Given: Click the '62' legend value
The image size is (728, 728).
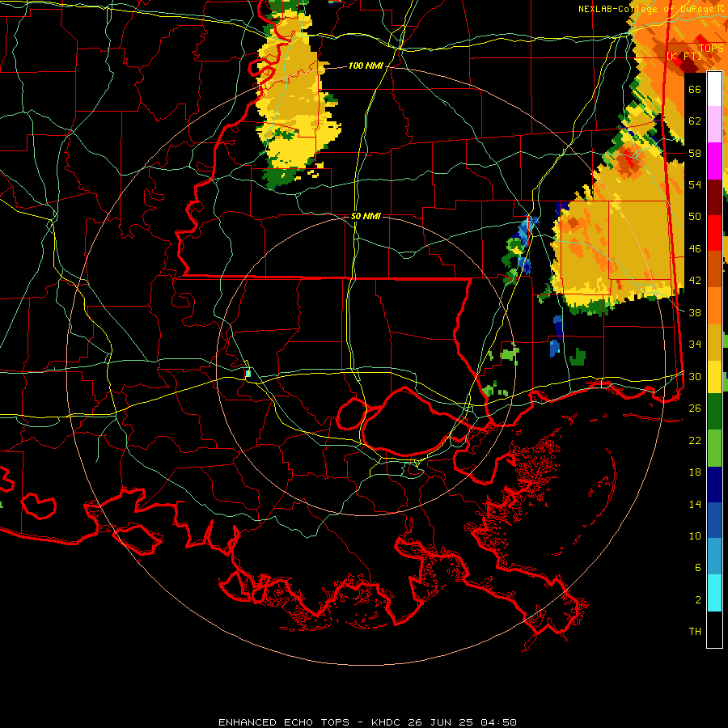Looking at the screenshot, I should point(695,121).
